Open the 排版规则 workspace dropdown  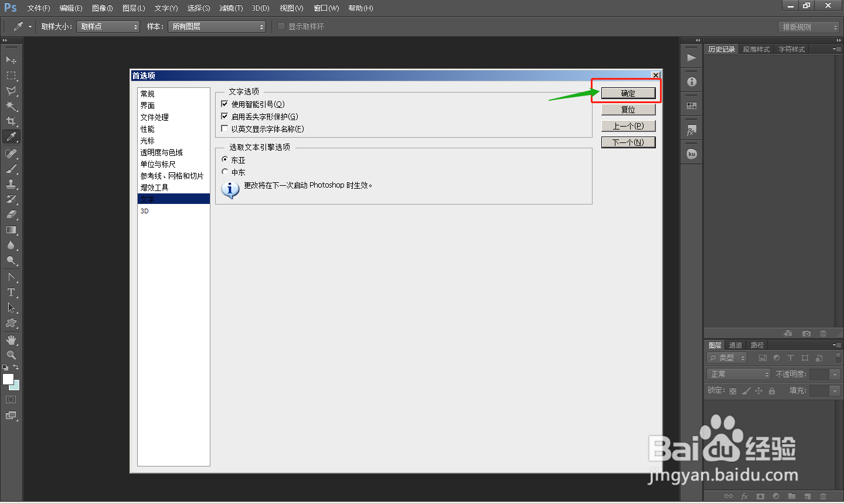(x=809, y=27)
